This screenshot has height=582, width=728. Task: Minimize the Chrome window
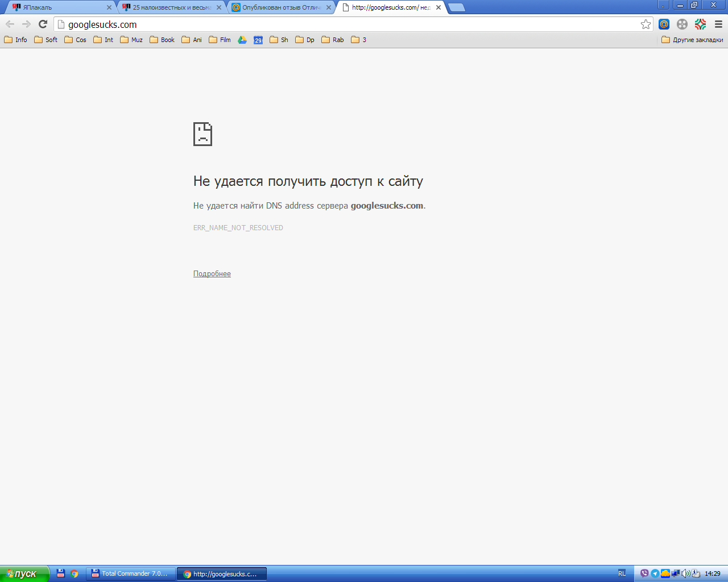(680, 5)
